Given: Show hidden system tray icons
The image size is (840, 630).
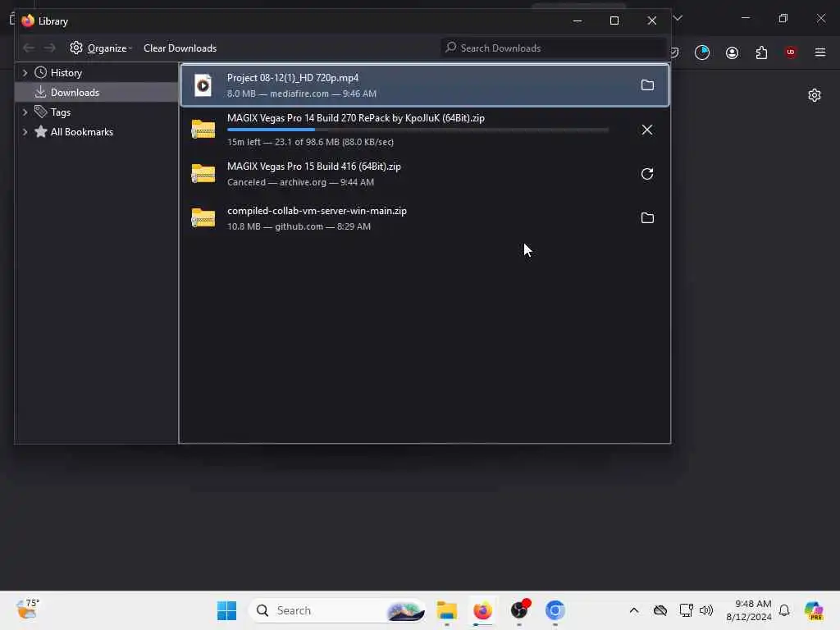Looking at the screenshot, I should click(634, 610).
